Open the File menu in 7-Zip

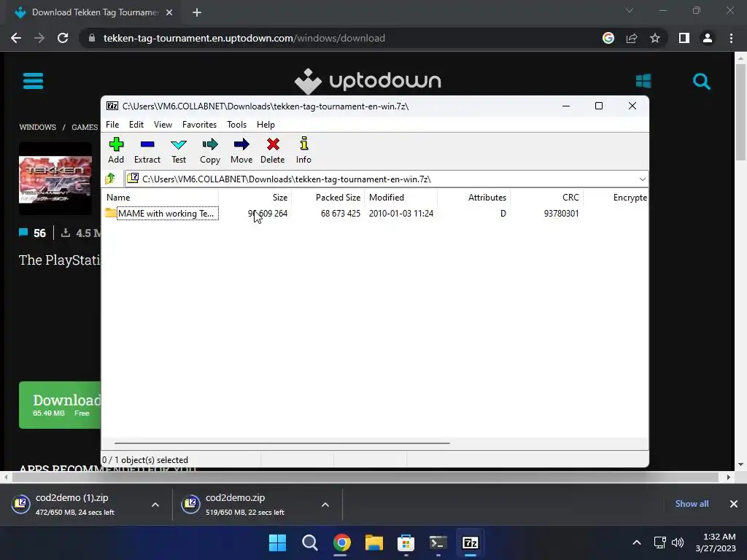(112, 125)
